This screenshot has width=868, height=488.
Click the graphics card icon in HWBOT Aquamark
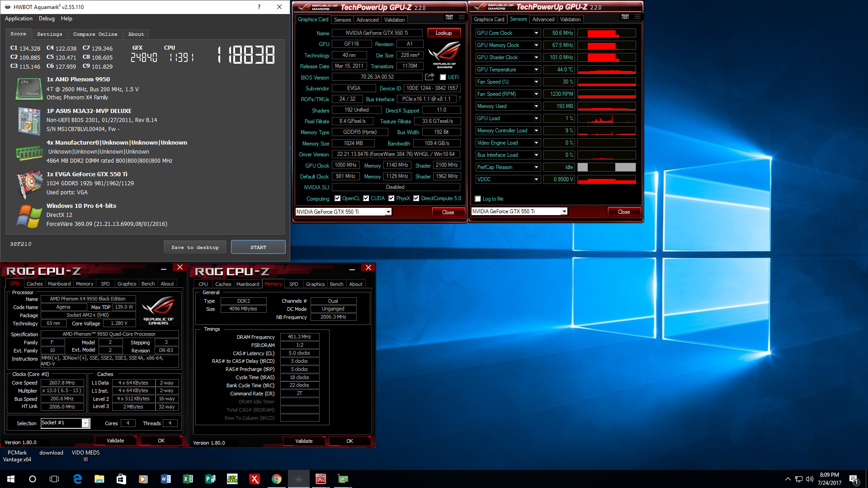pyautogui.click(x=29, y=184)
